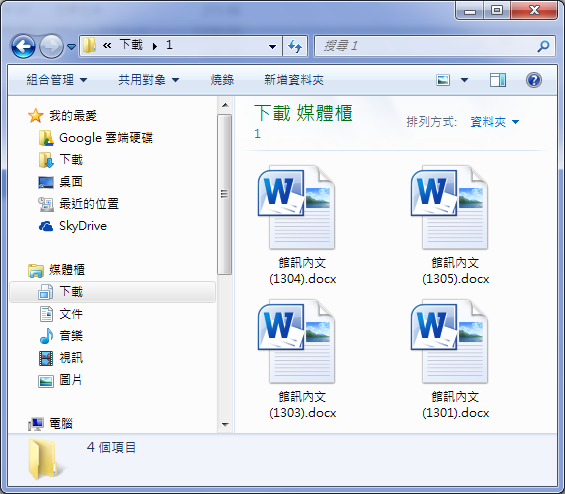Click 4 個項目 status text
Screen dimensions: 565x494
(111, 448)
